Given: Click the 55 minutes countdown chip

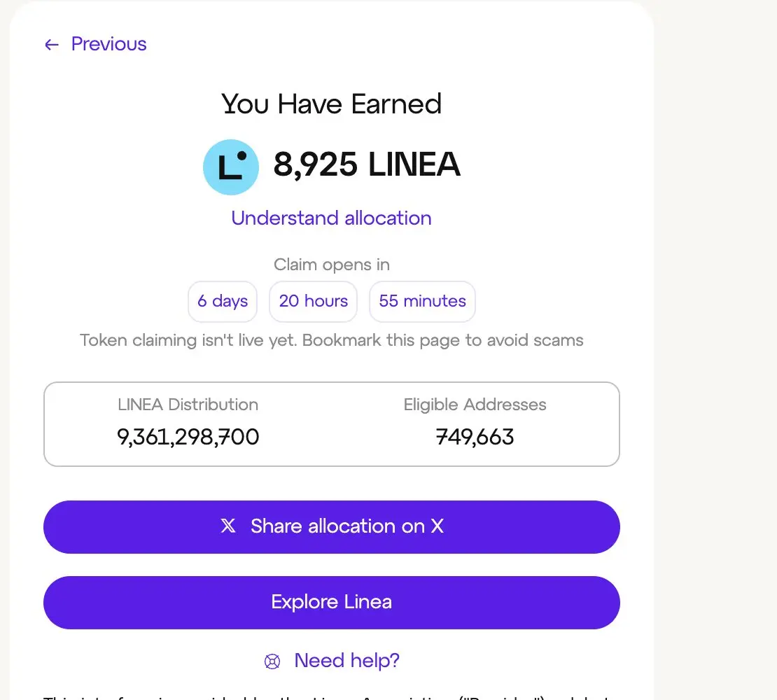Looking at the screenshot, I should [422, 301].
